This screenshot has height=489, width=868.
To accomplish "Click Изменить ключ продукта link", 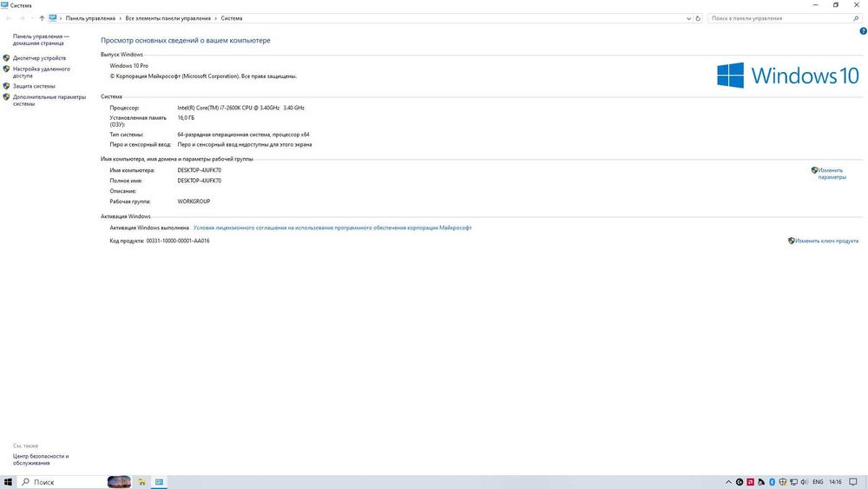I will [x=823, y=241].
